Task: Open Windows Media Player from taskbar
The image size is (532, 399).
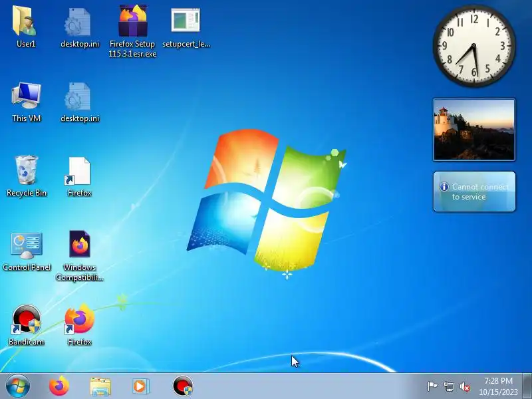Action: [x=140, y=386]
